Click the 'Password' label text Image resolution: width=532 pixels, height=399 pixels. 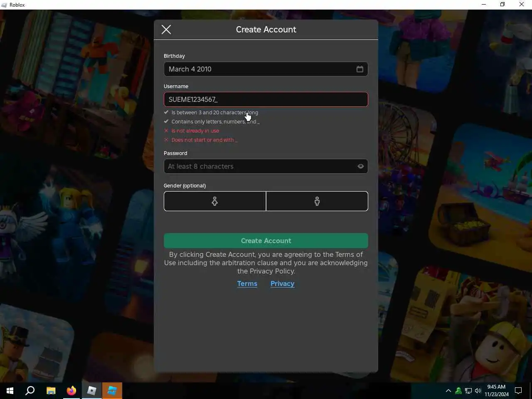tap(175, 153)
